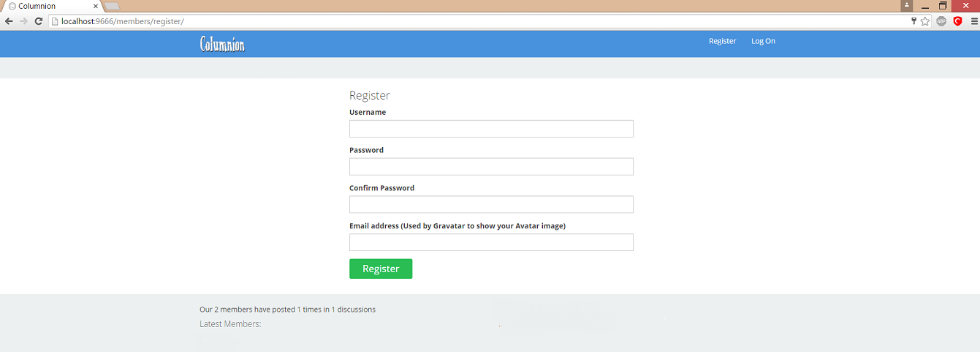
Task: Reload the page with refresh icon
Action: pos(39,21)
